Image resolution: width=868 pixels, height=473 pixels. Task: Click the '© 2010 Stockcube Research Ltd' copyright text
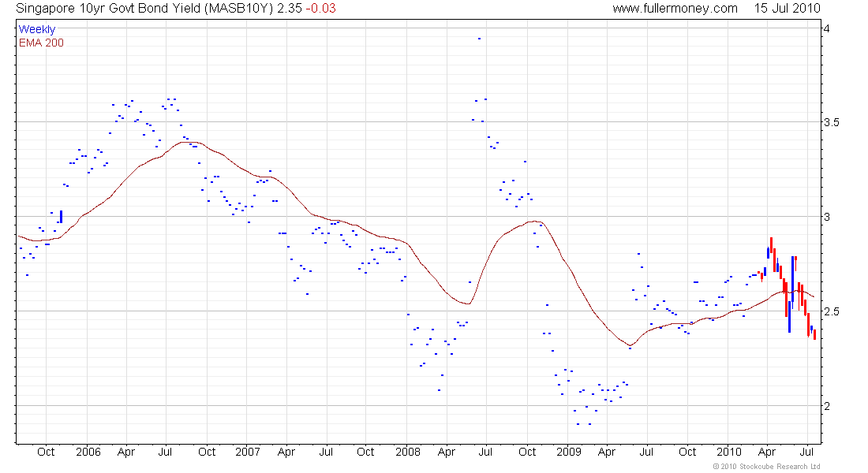pos(767,467)
